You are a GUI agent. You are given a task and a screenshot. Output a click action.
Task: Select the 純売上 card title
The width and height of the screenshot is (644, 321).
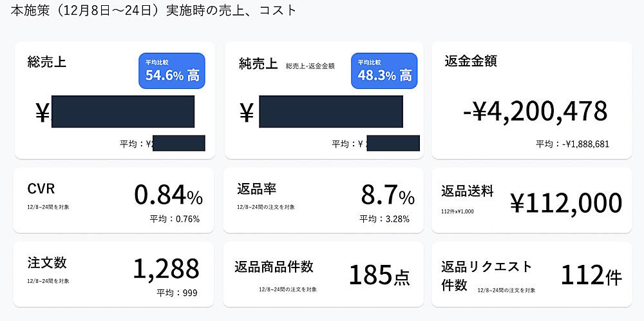tap(258, 64)
